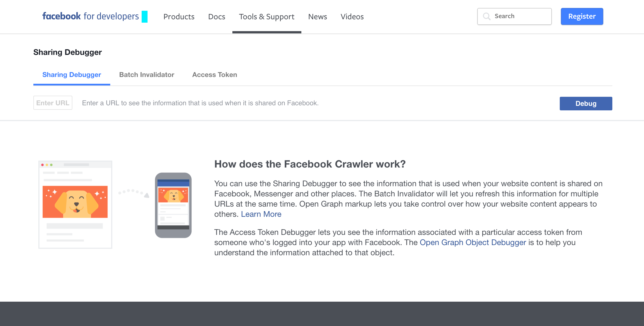Click the teal cursor icon beside the logo

144,17
